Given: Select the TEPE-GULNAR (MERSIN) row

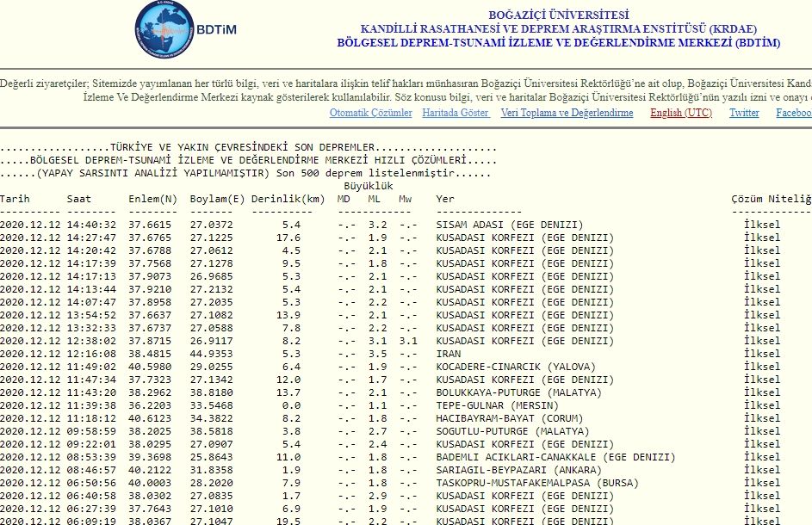Looking at the screenshot, I should tap(497, 405).
